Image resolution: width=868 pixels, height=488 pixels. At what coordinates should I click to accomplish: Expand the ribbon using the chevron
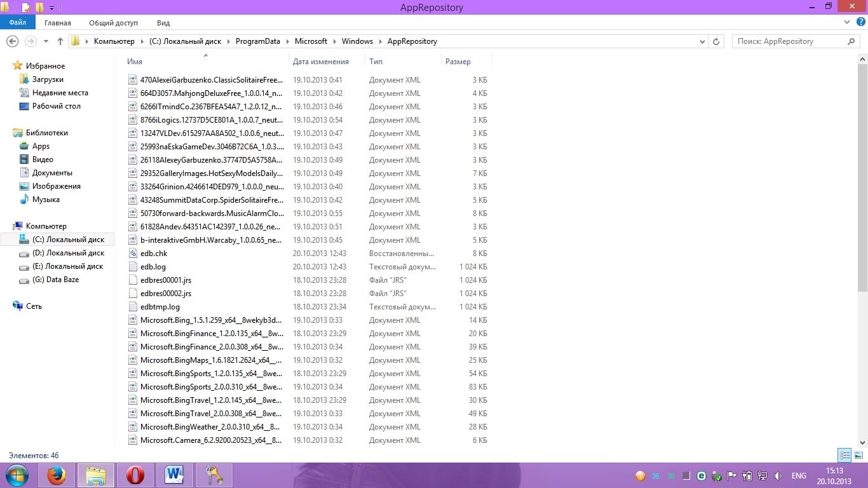click(848, 22)
